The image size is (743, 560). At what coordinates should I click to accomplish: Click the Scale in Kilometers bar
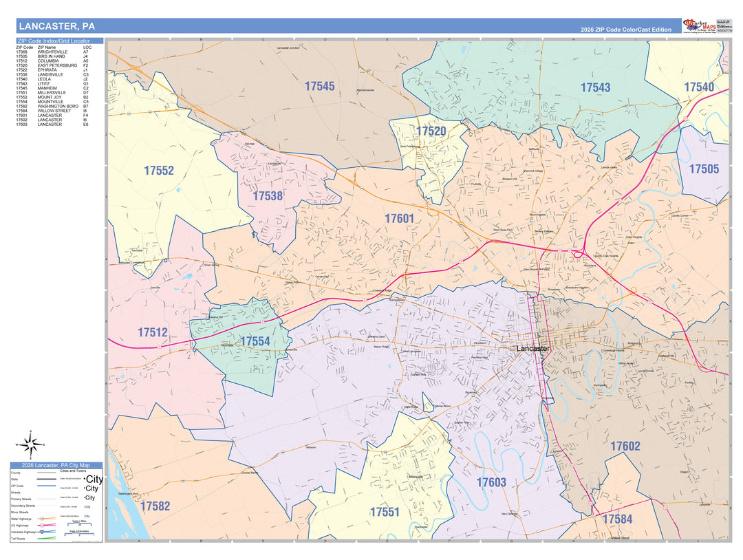[x=79, y=534]
